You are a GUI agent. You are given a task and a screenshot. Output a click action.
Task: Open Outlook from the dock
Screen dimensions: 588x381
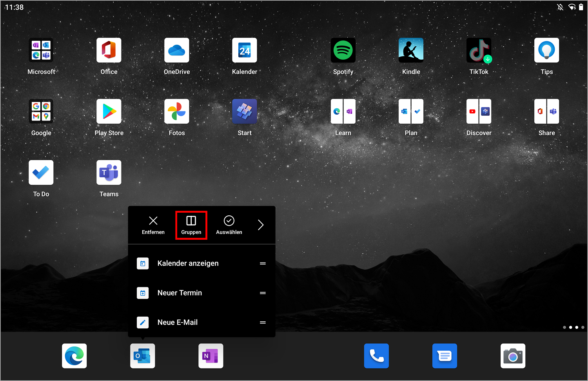point(143,356)
